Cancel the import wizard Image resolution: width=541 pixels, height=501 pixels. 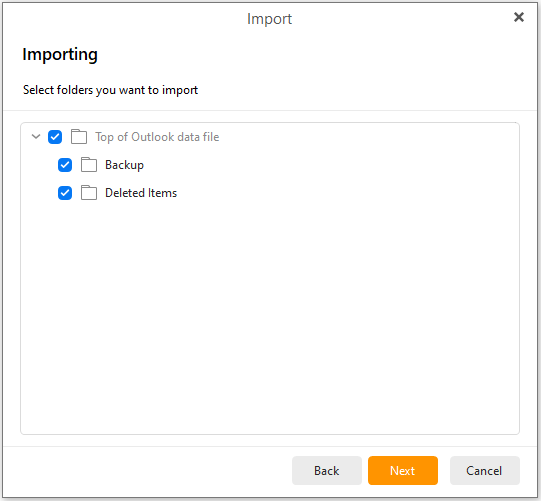[484, 471]
